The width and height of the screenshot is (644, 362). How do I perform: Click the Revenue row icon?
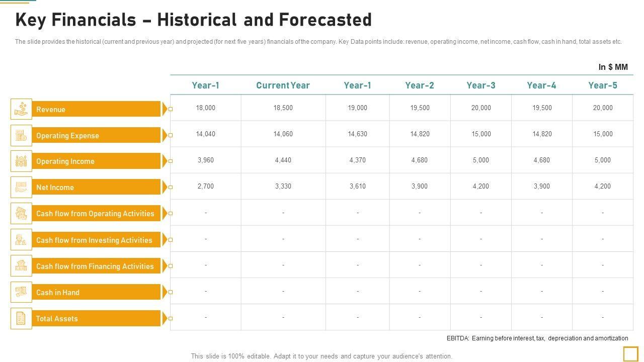click(x=21, y=109)
